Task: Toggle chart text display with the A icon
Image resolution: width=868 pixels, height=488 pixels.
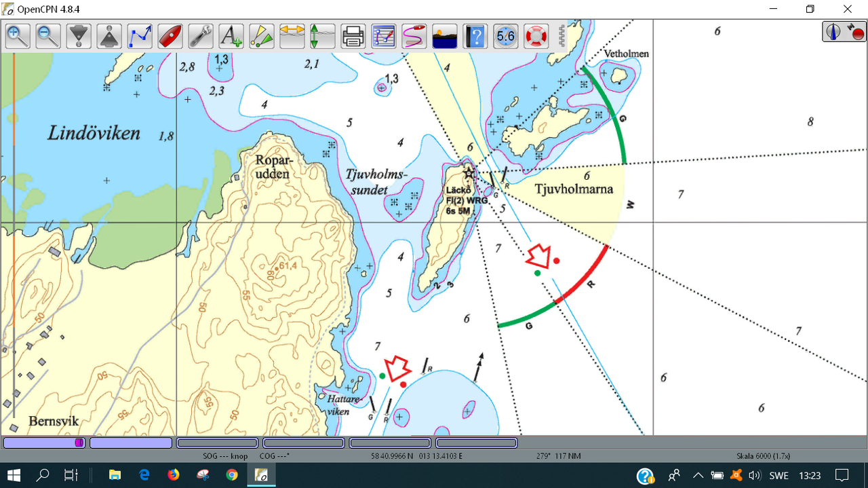Action: pos(231,35)
